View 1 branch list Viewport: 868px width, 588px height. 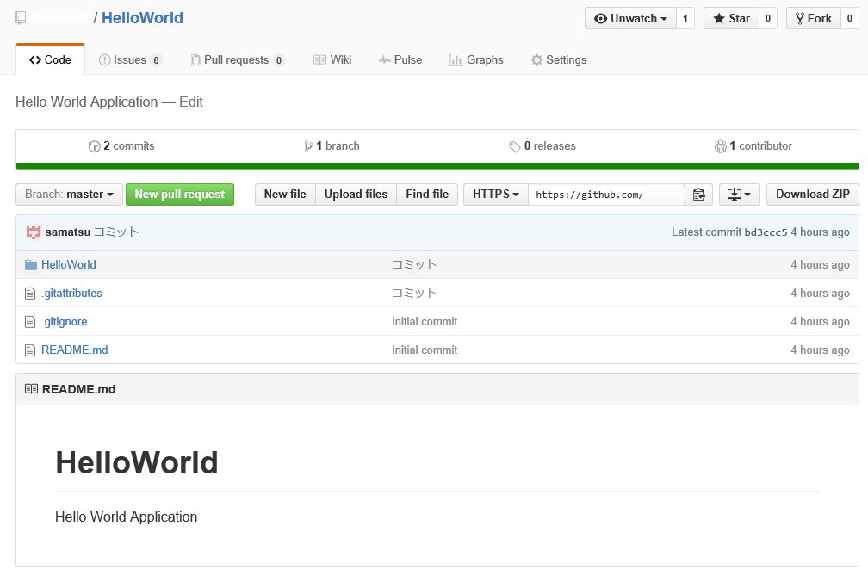pos(332,146)
